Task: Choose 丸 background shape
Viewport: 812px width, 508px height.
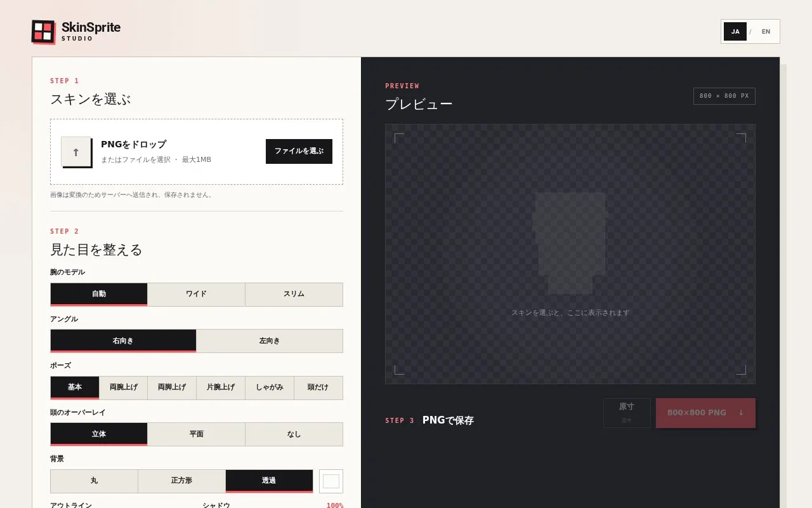Action: [94, 481]
